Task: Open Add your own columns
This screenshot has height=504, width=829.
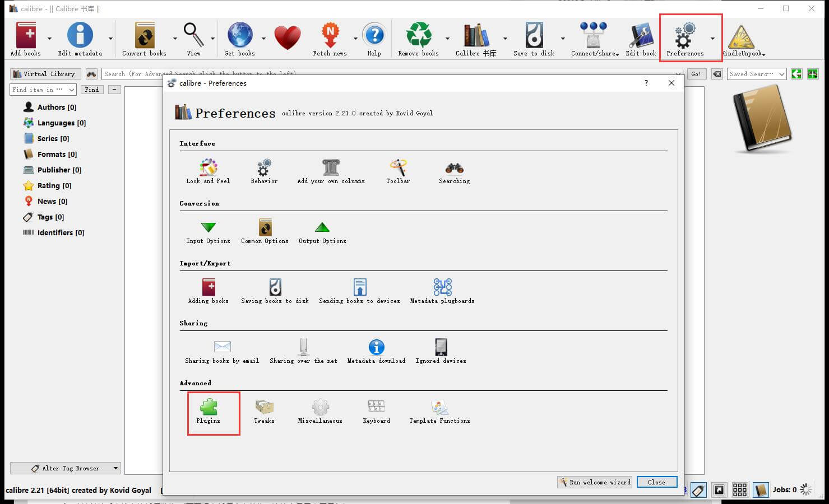Action: 331,171
